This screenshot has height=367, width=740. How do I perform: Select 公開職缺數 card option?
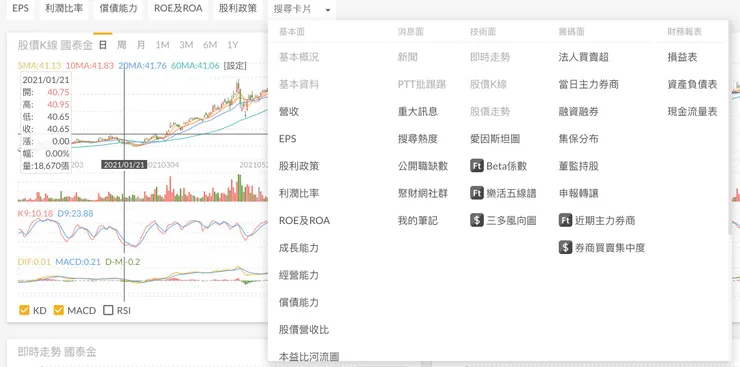pyautogui.click(x=423, y=166)
